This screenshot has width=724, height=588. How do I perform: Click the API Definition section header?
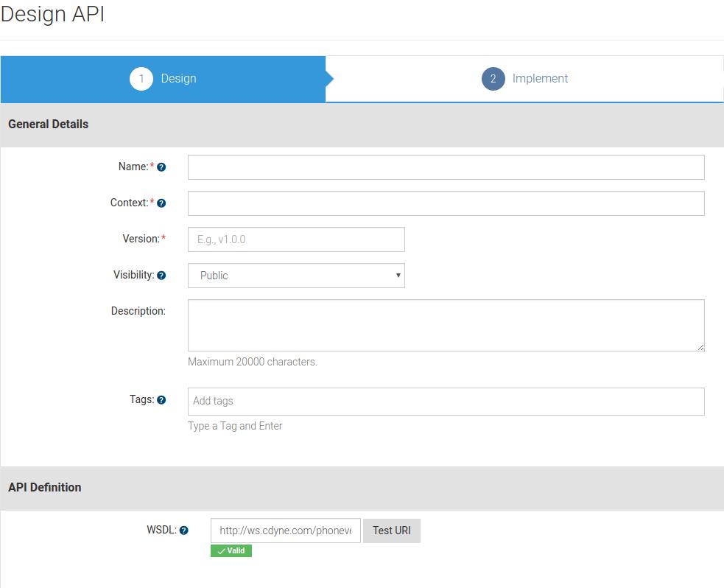pyautogui.click(x=45, y=487)
